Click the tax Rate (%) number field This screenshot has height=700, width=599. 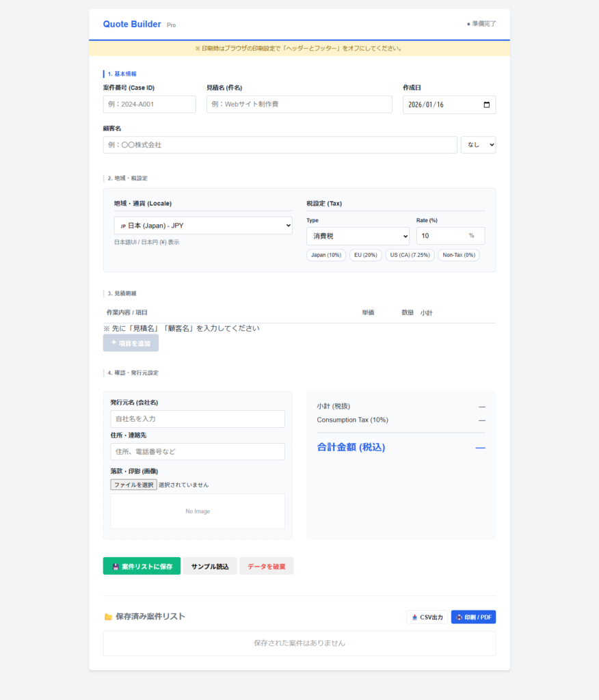441,236
